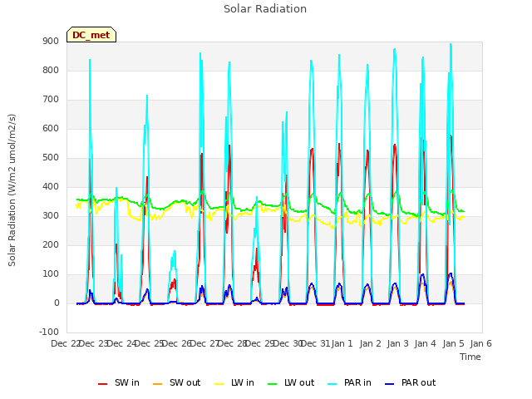This screenshot has width=532, height=399.
Task: Toggle the LW in legend entry
Action: click(234, 382)
